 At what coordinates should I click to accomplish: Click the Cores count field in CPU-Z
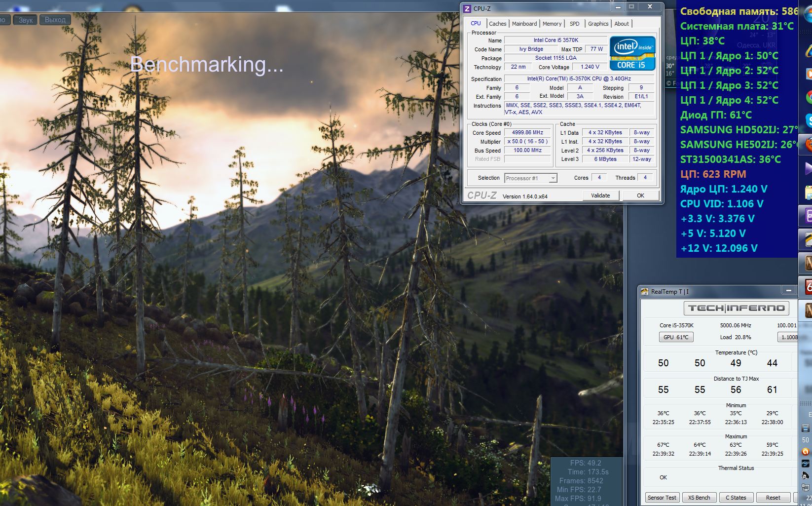pos(599,177)
